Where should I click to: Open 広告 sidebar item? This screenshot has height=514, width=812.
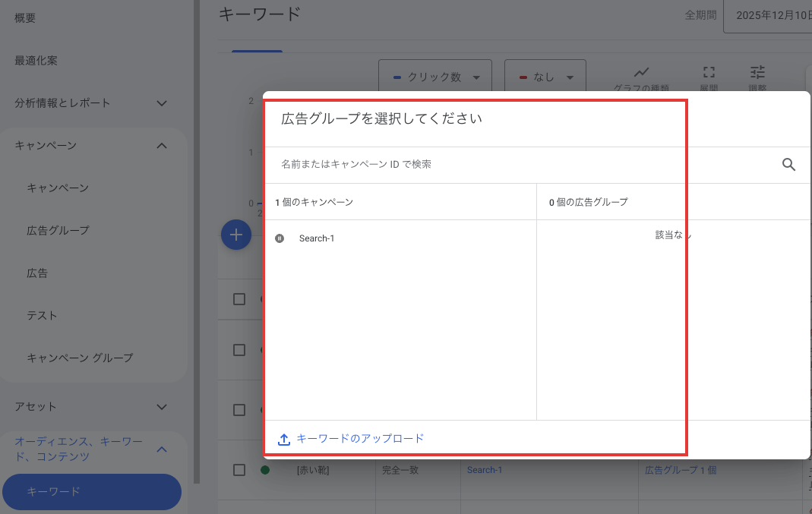coord(36,273)
